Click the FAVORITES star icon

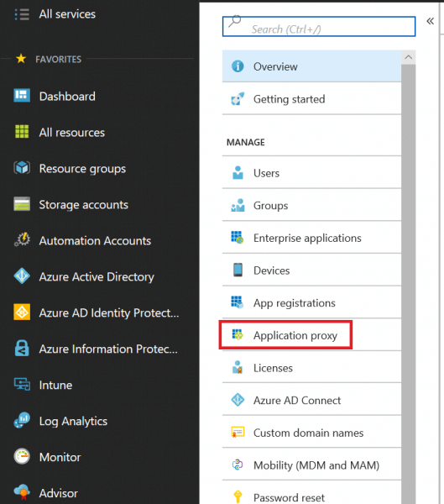click(x=21, y=59)
